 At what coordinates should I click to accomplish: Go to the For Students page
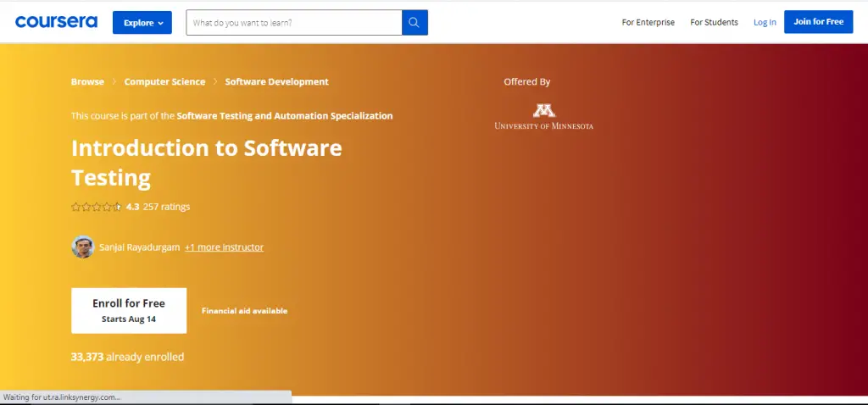tap(714, 23)
